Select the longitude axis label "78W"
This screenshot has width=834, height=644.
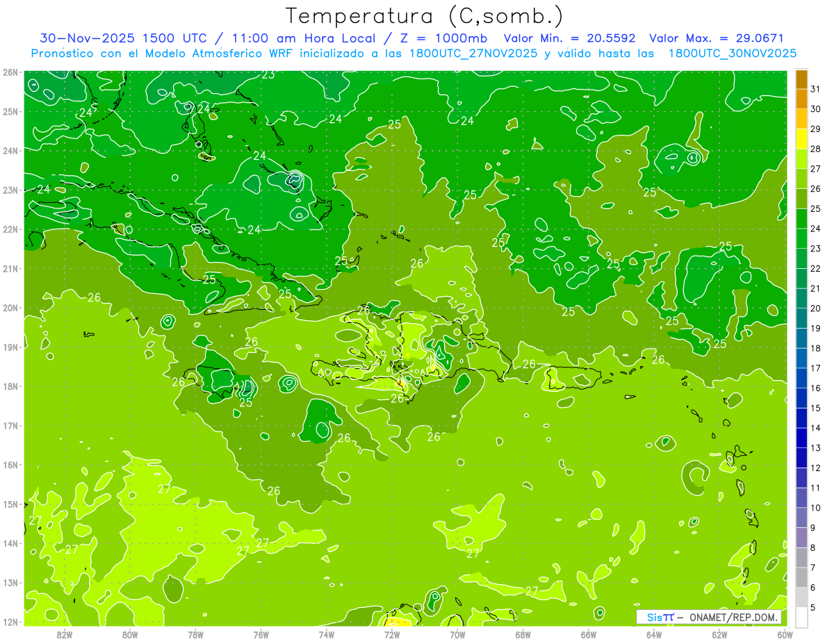coord(195,634)
